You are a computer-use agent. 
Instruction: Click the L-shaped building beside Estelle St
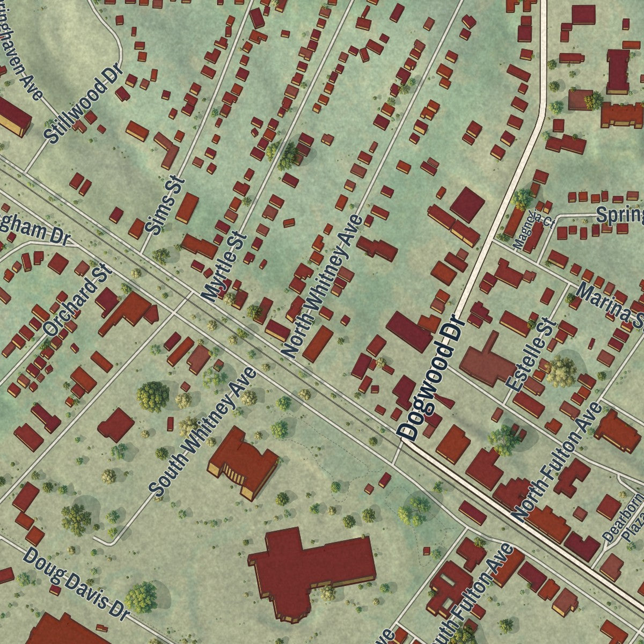[x=487, y=360]
